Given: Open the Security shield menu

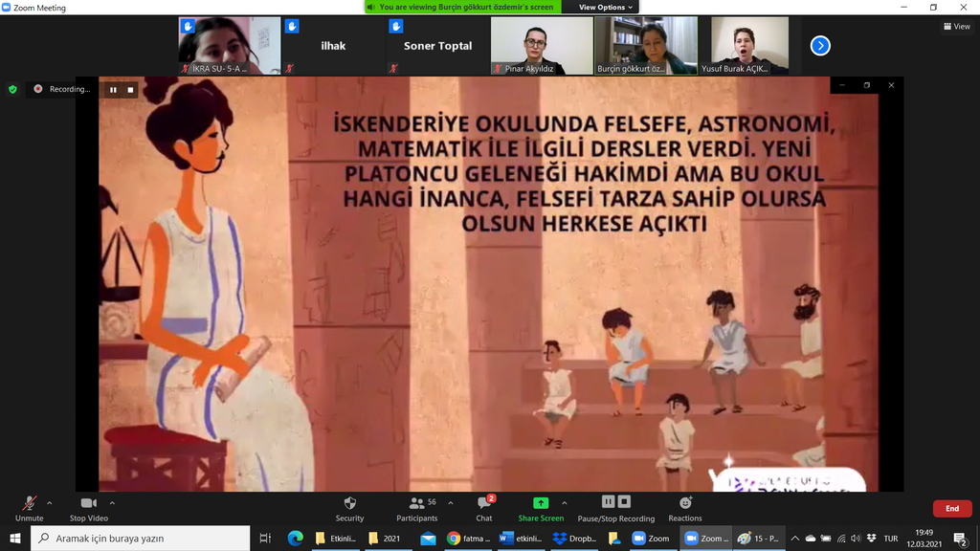Looking at the screenshot, I should (x=349, y=509).
